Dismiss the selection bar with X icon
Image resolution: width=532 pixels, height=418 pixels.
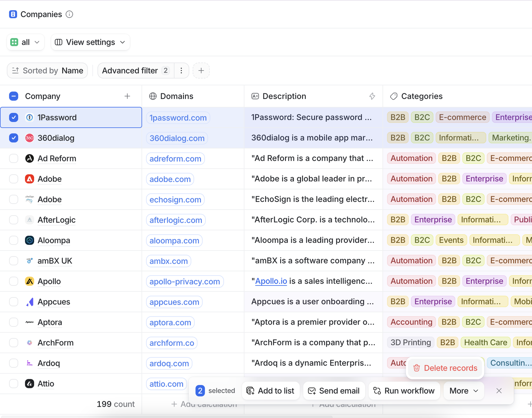(499, 391)
